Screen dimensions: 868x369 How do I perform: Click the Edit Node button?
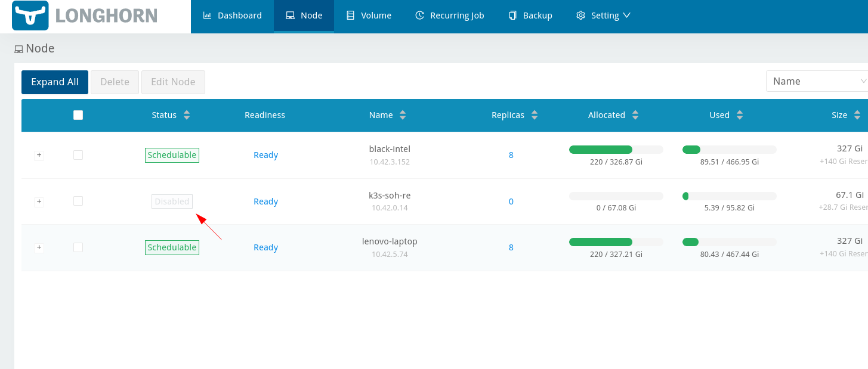coord(173,82)
